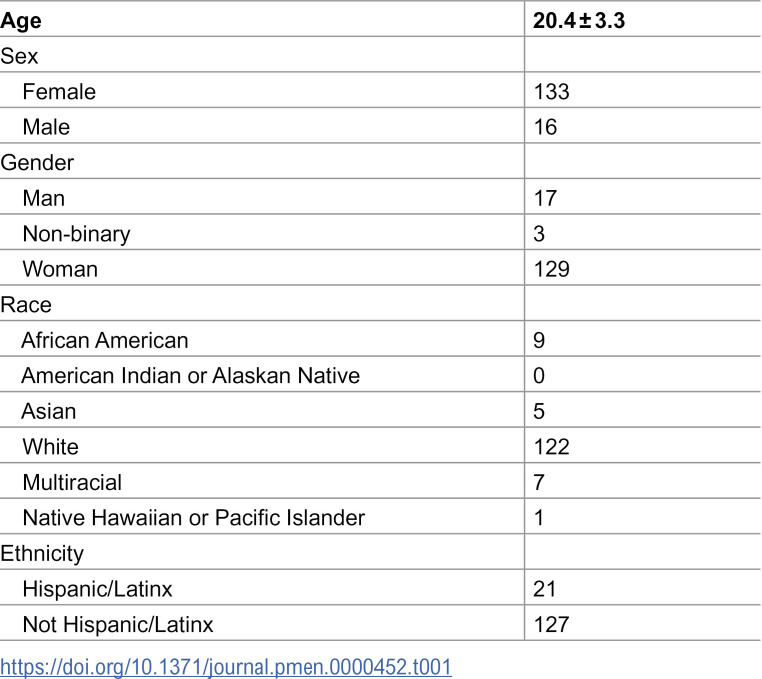
Task: Click the Female row label
Action: coord(59,92)
